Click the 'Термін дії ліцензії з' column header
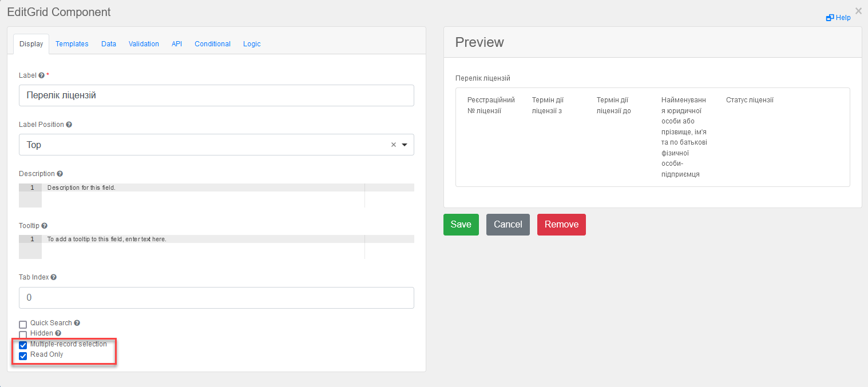Screen dimensions: 868x387 tap(548, 105)
